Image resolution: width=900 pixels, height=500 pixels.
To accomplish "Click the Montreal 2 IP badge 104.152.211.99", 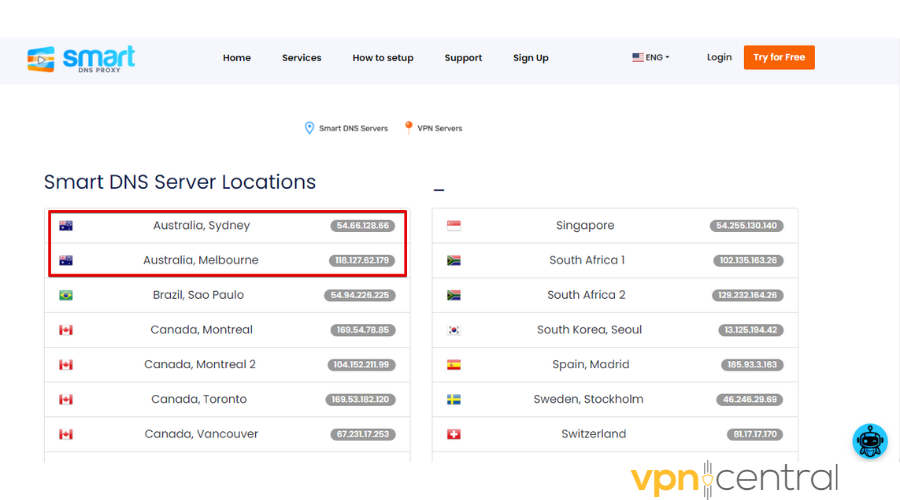I will click(361, 365).
